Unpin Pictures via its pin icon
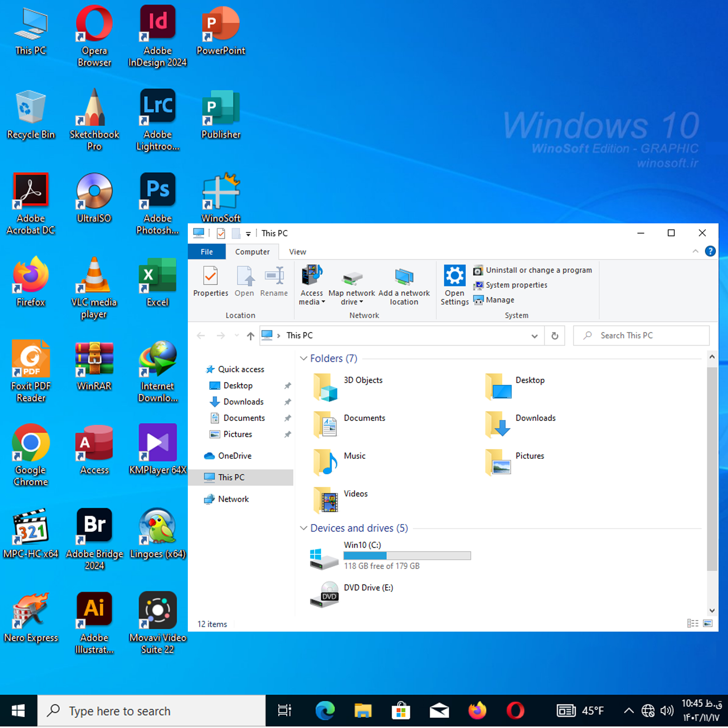This screenshot has height=728, width=728. coord(287,434)
